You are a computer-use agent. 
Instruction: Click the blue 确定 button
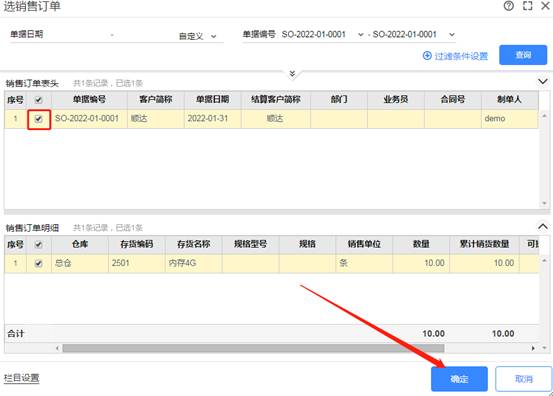tap(459, 379)
